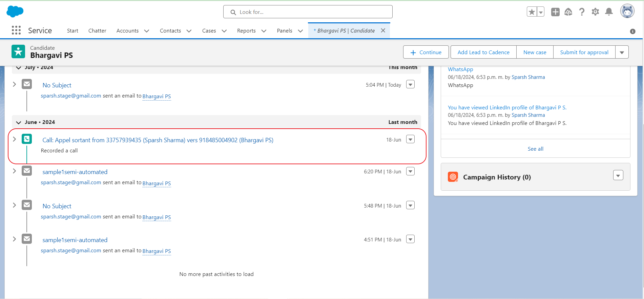Open the Reports tab

[246, 31]
